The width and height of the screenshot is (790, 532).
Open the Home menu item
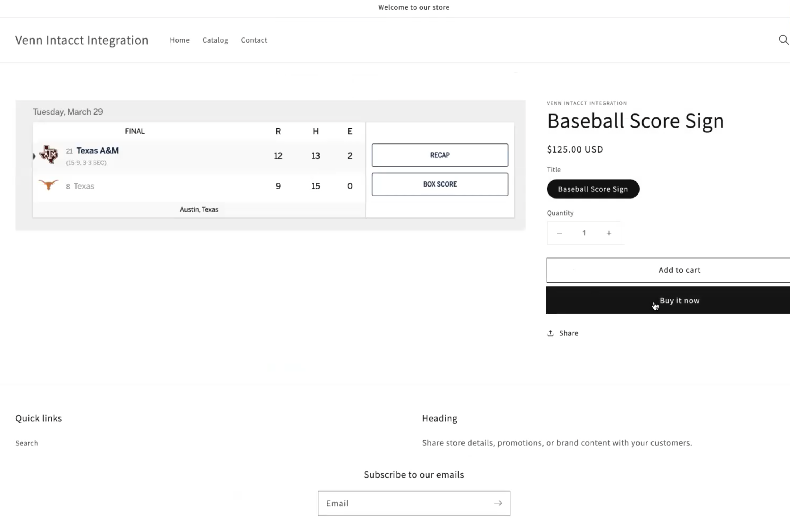click(x=180, y=40)
